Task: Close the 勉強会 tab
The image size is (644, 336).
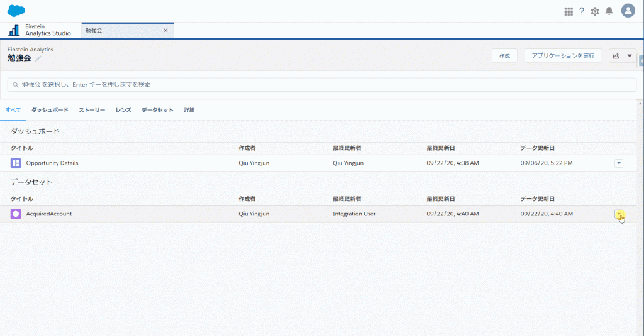Action: (165, 30)
